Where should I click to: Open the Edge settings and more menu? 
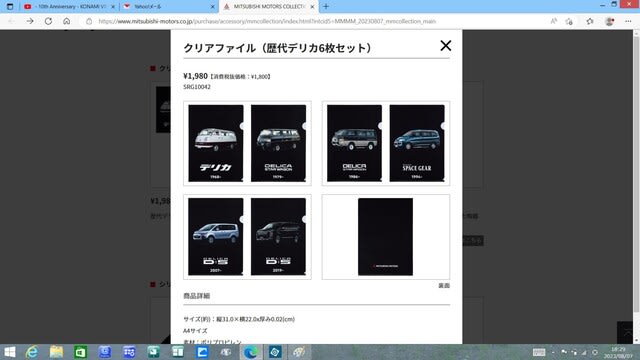(628, 21)
